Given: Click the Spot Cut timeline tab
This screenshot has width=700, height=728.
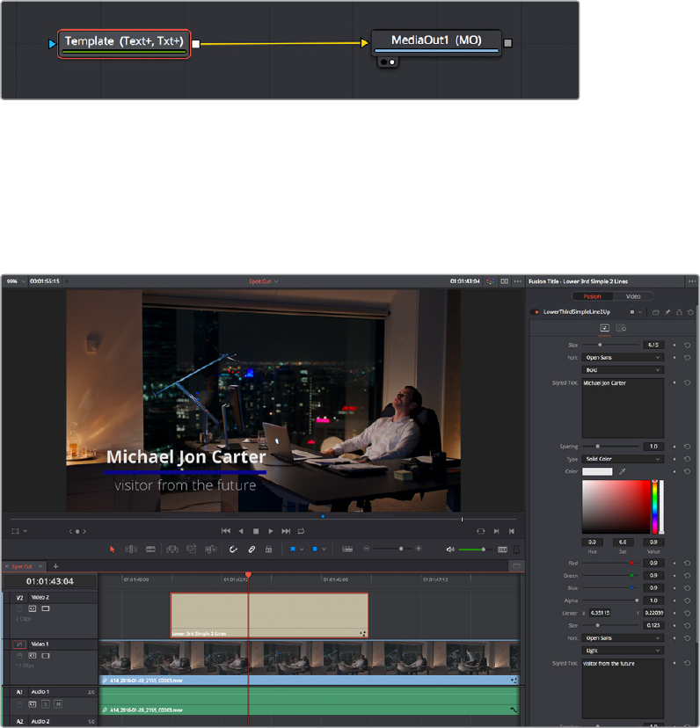Looking at the screenshot, I should tap(22, 566).
